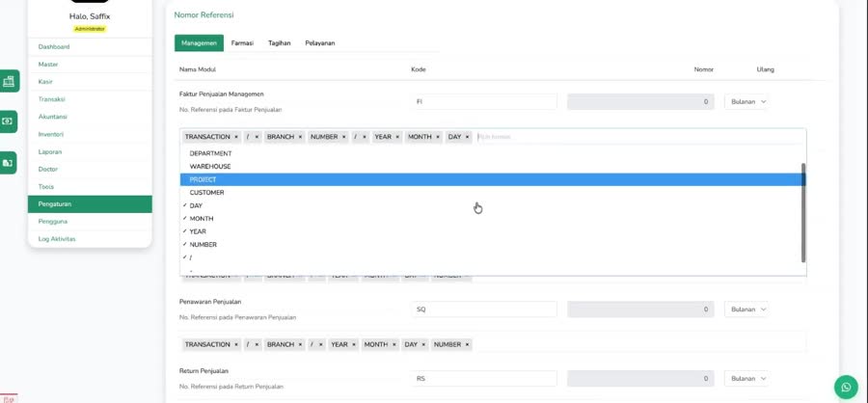Image resolution: width=868 pixels, height=403 pixels.
Task: Open the green file shortcut icon
Action: tap(8, 163)
